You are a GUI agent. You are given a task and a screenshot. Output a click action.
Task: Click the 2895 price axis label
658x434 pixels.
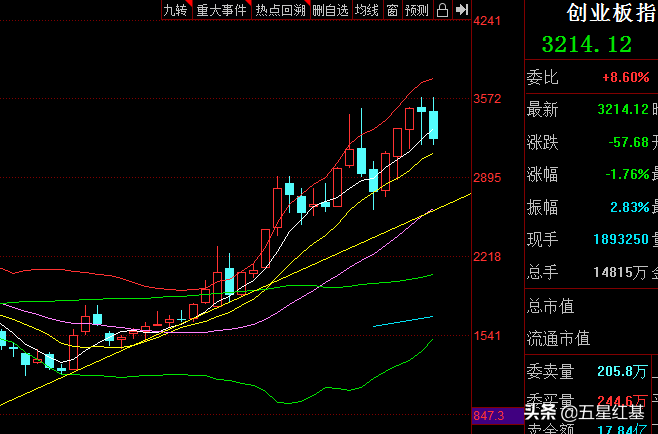click(x=487, y=178)
